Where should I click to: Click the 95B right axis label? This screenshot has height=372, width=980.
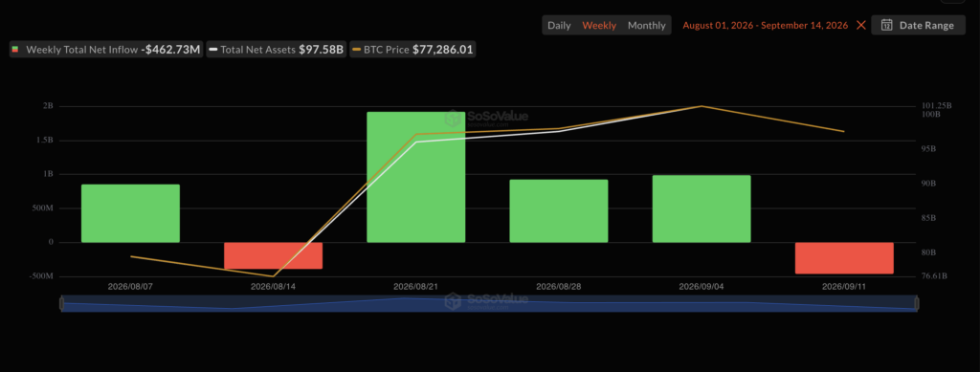pos(929,149)
